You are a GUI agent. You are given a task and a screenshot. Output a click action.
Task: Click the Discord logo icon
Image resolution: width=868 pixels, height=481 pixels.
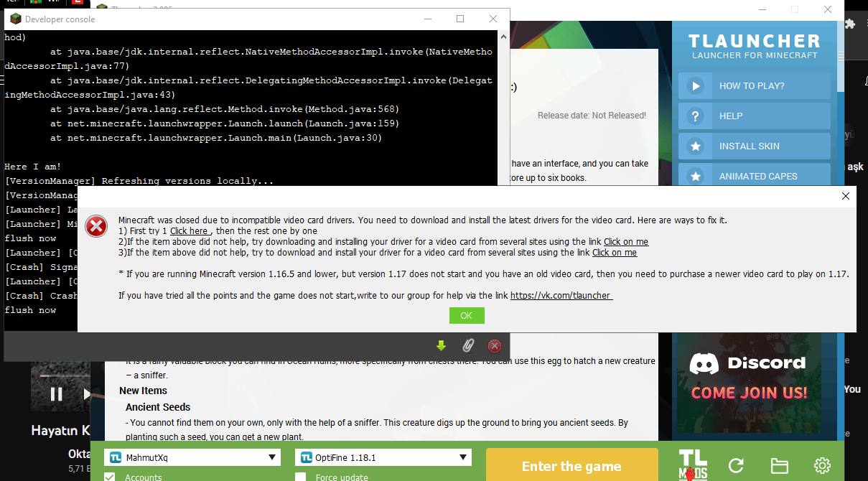coord(704,363)
